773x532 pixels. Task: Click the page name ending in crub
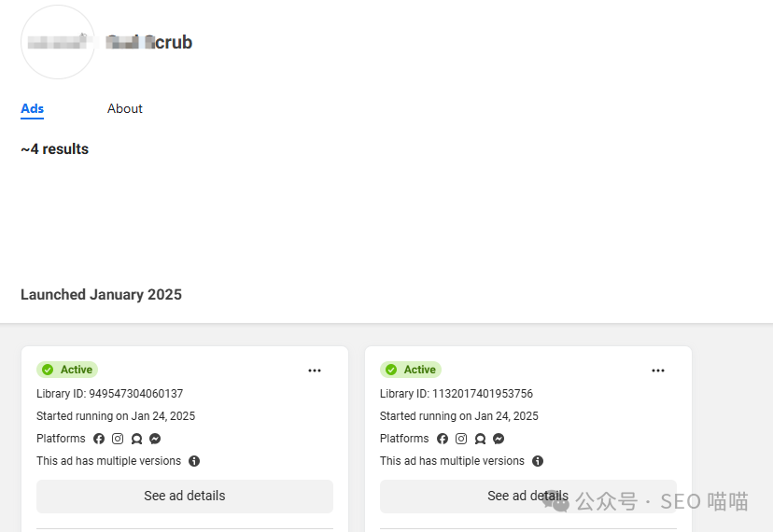(x=148, y=42)
